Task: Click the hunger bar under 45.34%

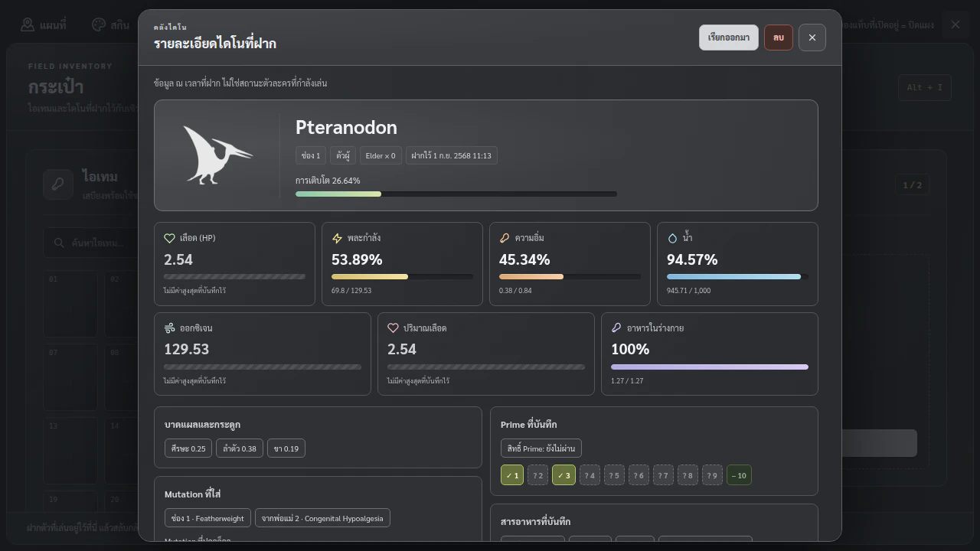Action: coord(570,276)
